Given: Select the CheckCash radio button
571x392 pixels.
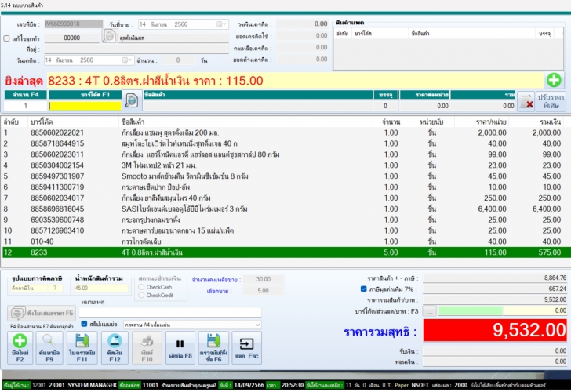Looking at the screenshot, I should click(x=141, y=287).
